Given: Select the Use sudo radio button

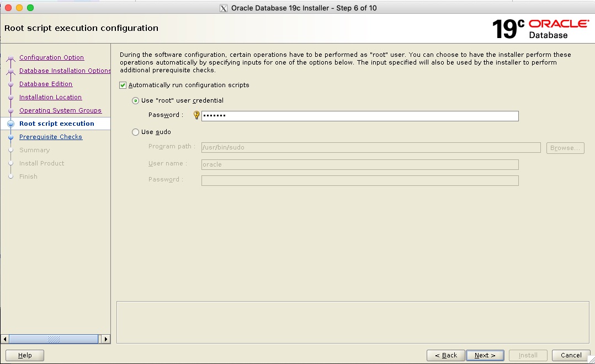Looking at the screenshot, I should [135, 132].
